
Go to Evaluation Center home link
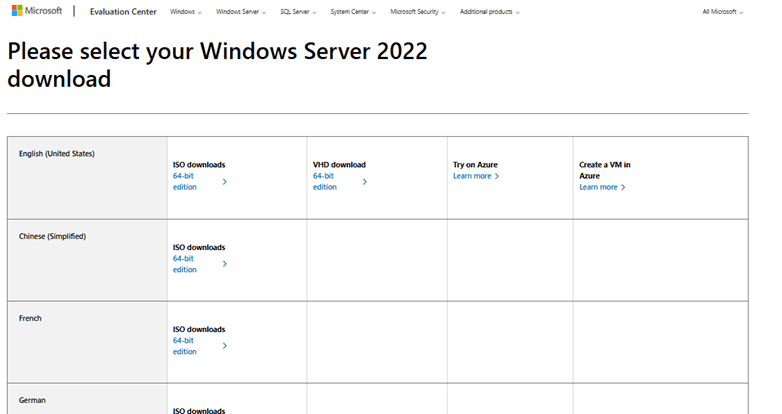123,12
